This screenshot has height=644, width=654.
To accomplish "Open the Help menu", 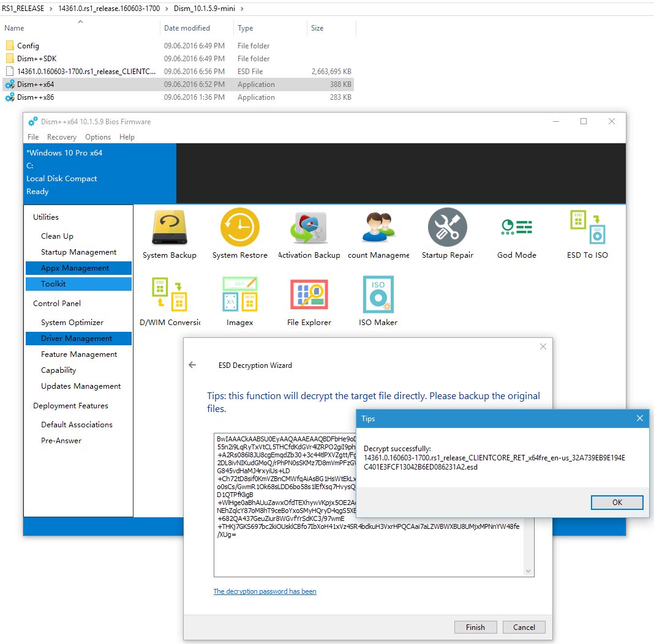I will [x=127, y=137].
